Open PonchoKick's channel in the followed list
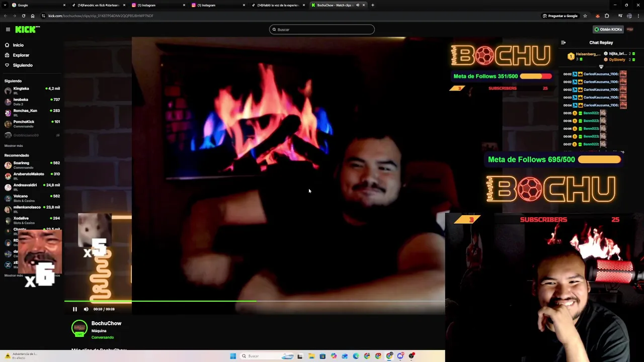The image size is (644, 362). point(32,124)
